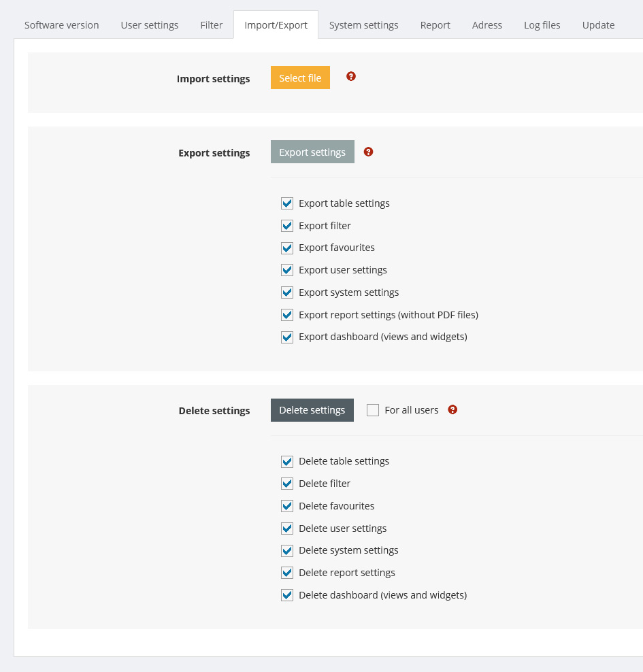Uncheck Export table settings
Screen dimensions: 643x672
coord(287,203)
